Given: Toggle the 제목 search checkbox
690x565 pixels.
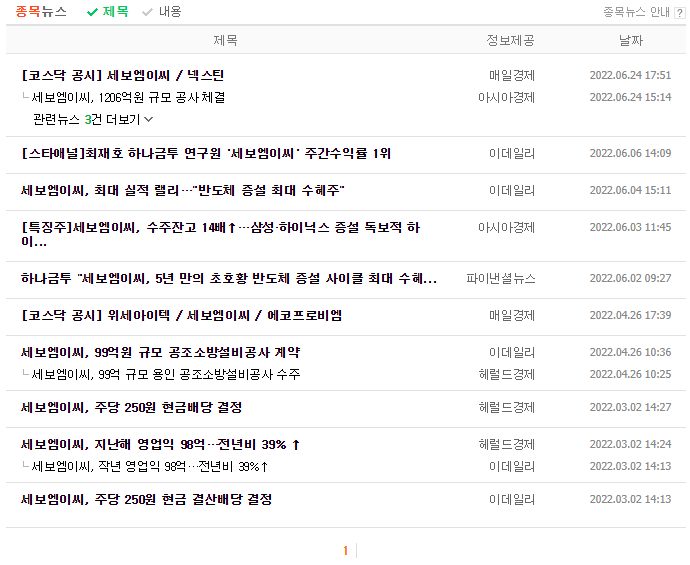Looking at the screenshot, I should (107, 11).
